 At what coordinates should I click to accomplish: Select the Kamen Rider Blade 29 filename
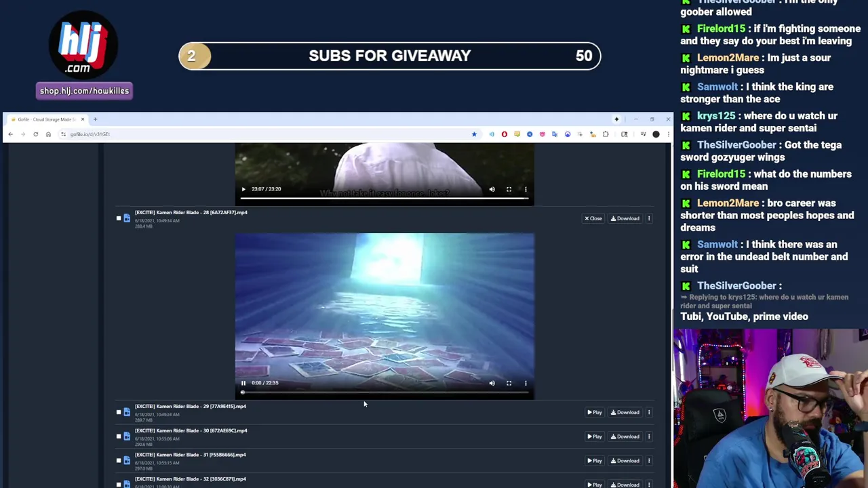coord(191,407)
